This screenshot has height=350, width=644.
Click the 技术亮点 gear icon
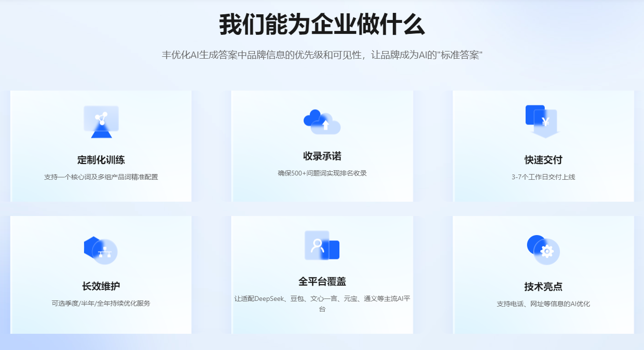coord(543,249)
